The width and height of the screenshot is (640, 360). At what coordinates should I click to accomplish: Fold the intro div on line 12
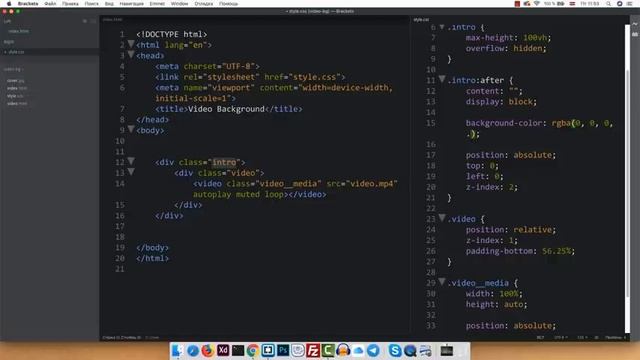[131, 161]
